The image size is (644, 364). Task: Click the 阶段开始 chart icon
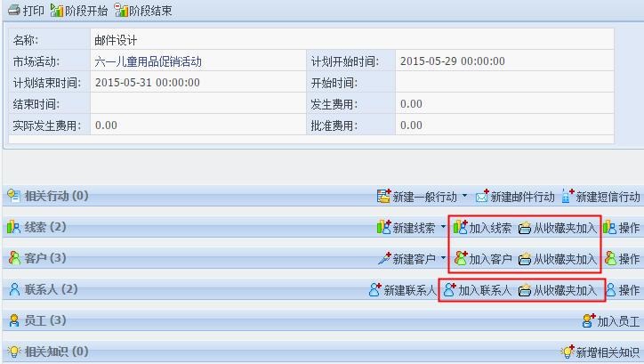57,11
